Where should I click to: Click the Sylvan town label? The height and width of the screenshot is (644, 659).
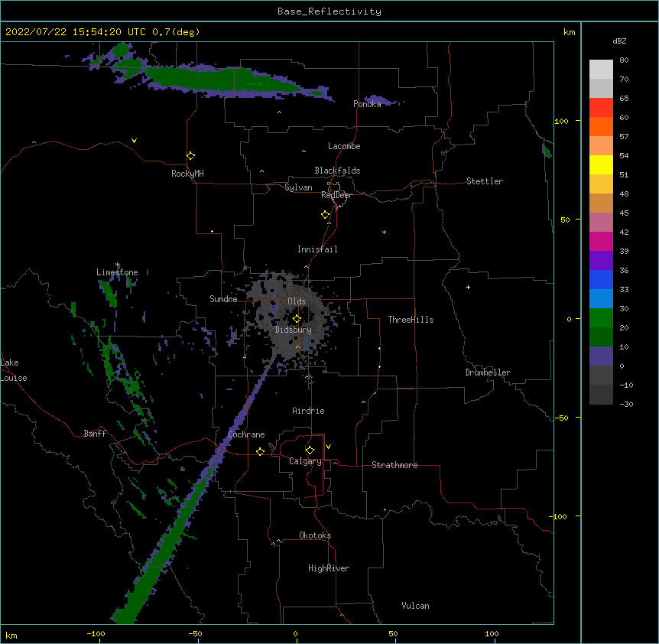[298, 187]
